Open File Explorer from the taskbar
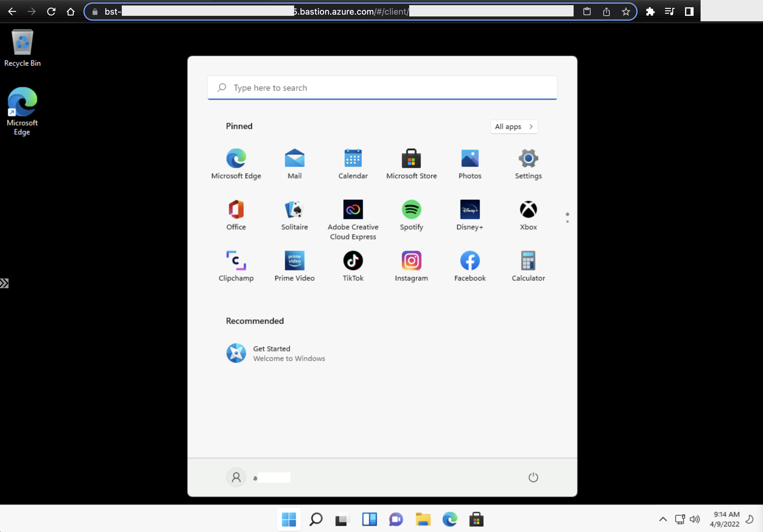The height and width of the screenshot is (532, 763). point(423,519)
